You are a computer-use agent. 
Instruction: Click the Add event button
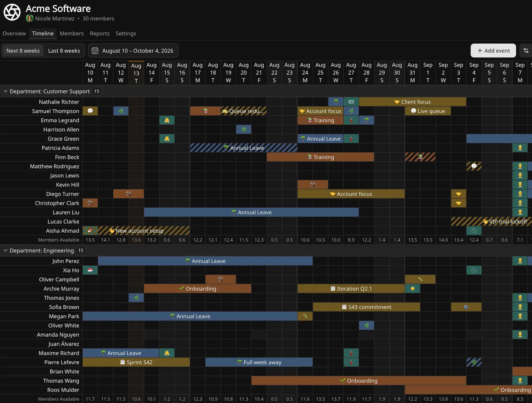493,51
